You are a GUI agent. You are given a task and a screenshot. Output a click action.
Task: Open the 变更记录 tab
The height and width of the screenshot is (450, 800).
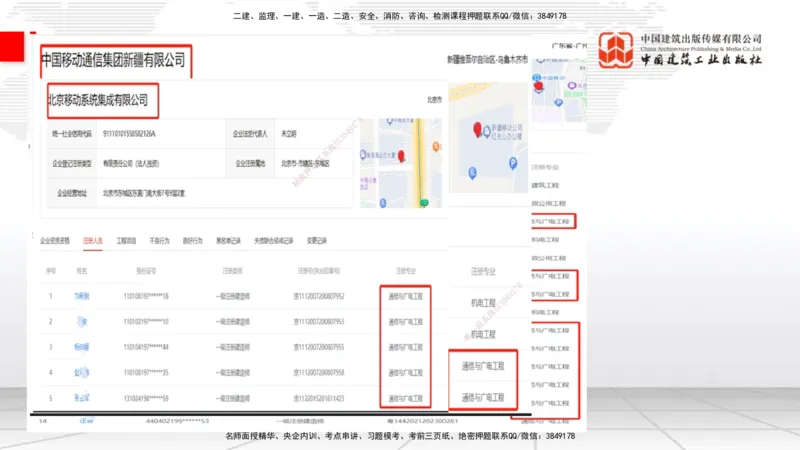316,240
